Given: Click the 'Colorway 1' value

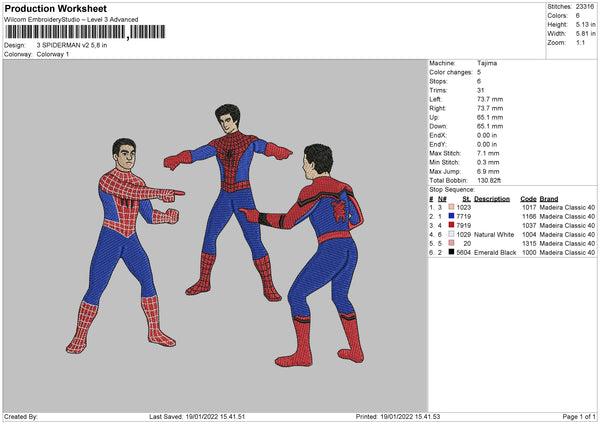Looking at the screenshot, I should [53, 54].
